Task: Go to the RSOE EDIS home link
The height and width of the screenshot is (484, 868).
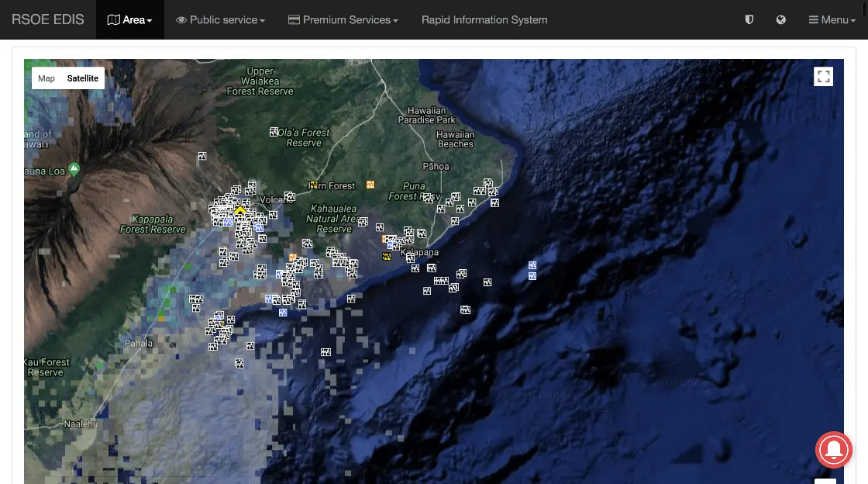Action: 48,20
